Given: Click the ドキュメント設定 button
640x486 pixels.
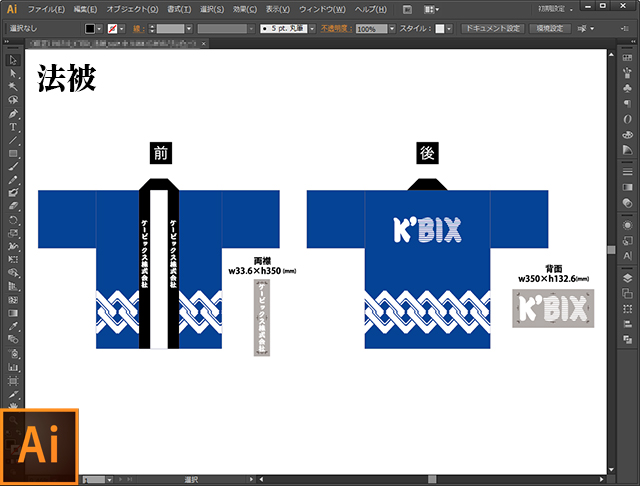Looking at the screenshot, I should tap(493, 29).
